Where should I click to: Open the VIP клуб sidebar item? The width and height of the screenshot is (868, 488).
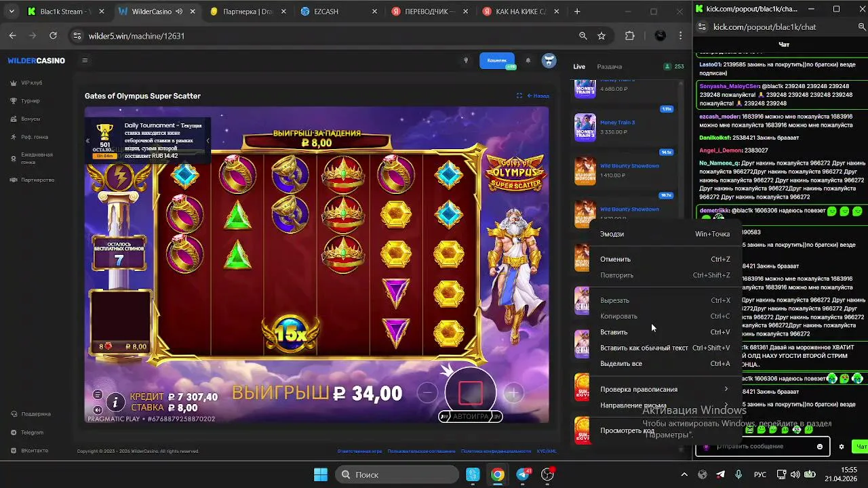pos(27,83)
